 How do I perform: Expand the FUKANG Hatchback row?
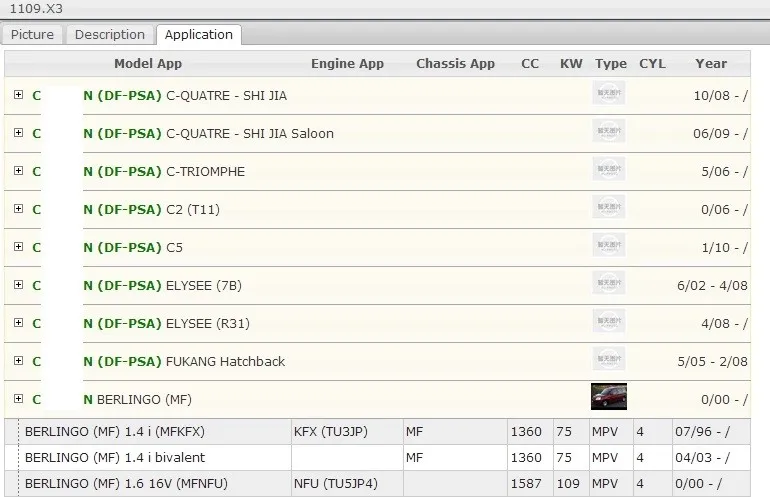click(19, 361)
